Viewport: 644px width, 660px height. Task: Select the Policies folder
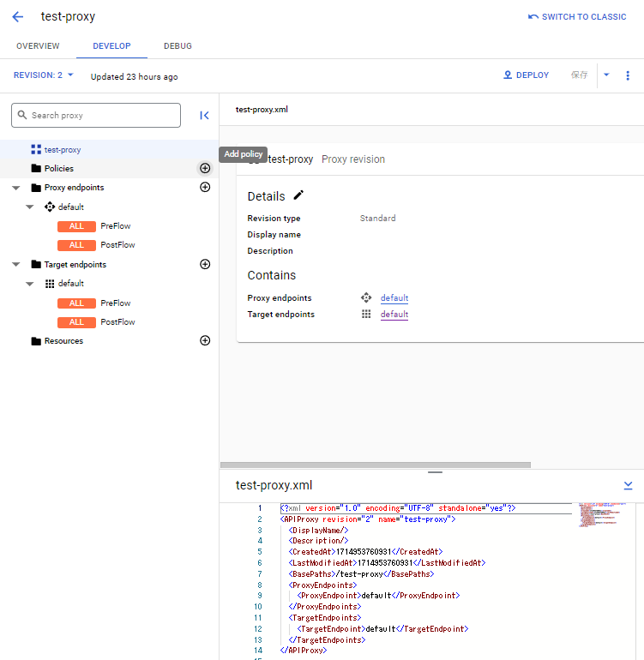point(59,168)
